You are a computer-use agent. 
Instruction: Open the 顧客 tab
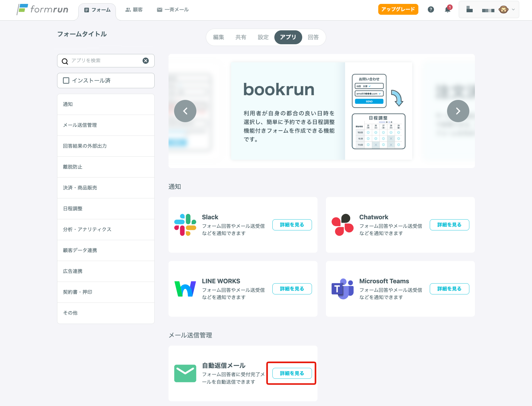click(x=134, y=10)
